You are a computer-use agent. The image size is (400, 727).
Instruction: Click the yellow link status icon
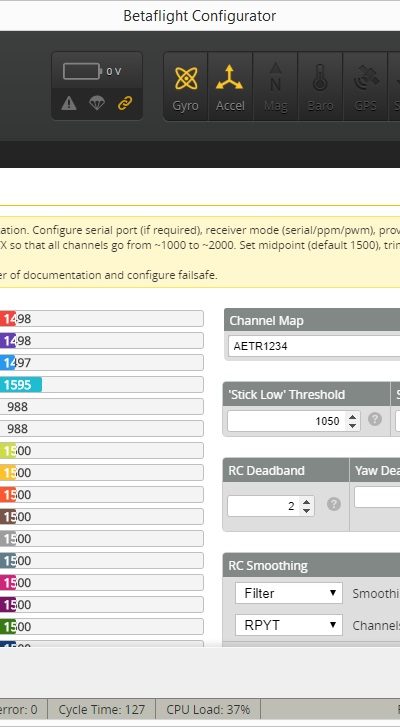pos(125,103)
